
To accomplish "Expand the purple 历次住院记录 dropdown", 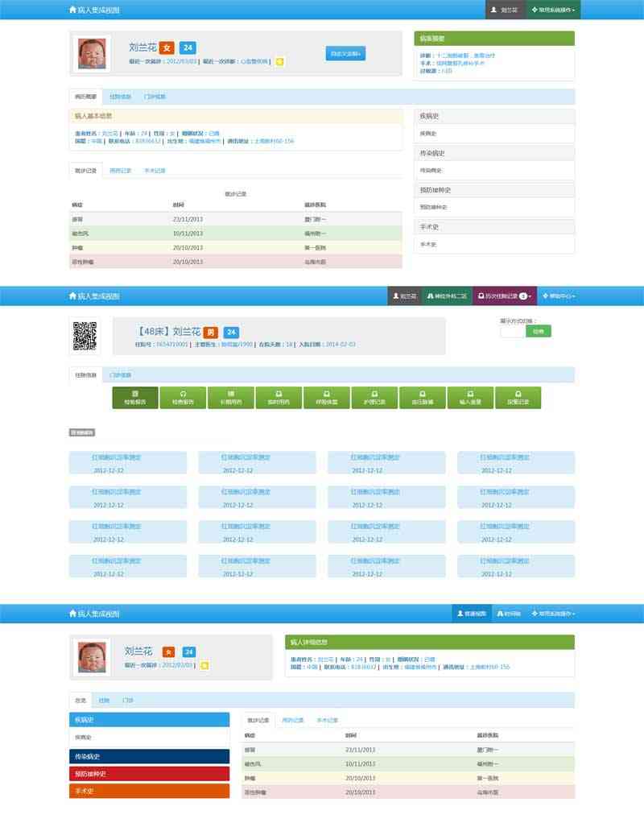I will [x=505, y=296].
